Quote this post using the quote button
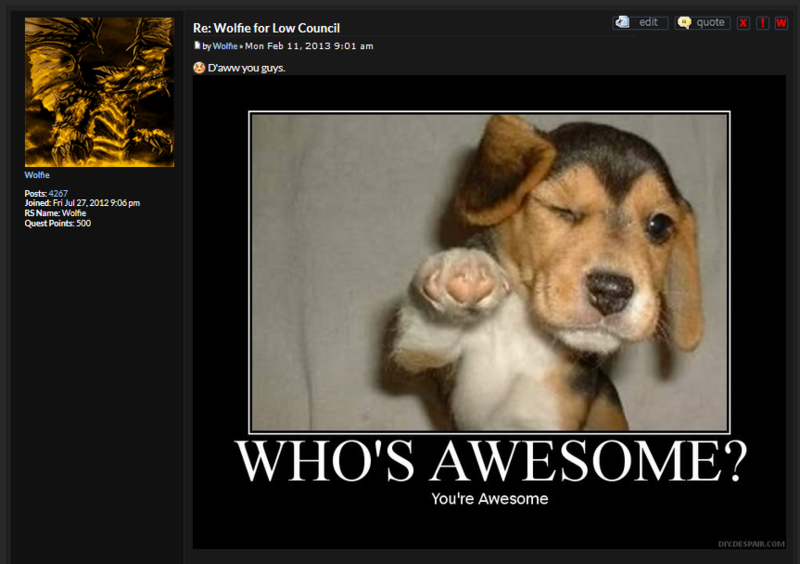Screen dimensions: 800x564 click(703, 22)
